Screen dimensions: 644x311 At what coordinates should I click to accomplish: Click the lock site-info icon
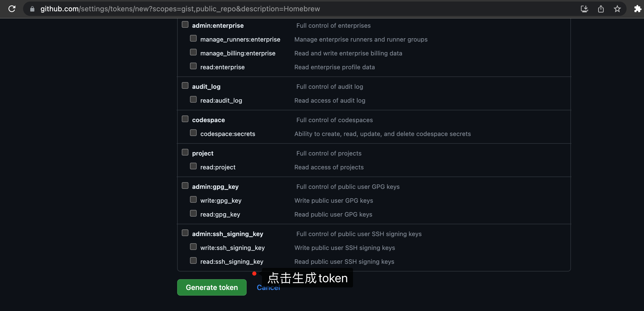[32, 9]
